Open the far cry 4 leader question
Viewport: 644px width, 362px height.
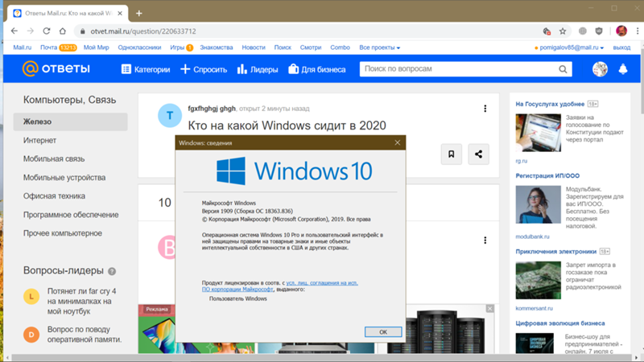point(82,301)
